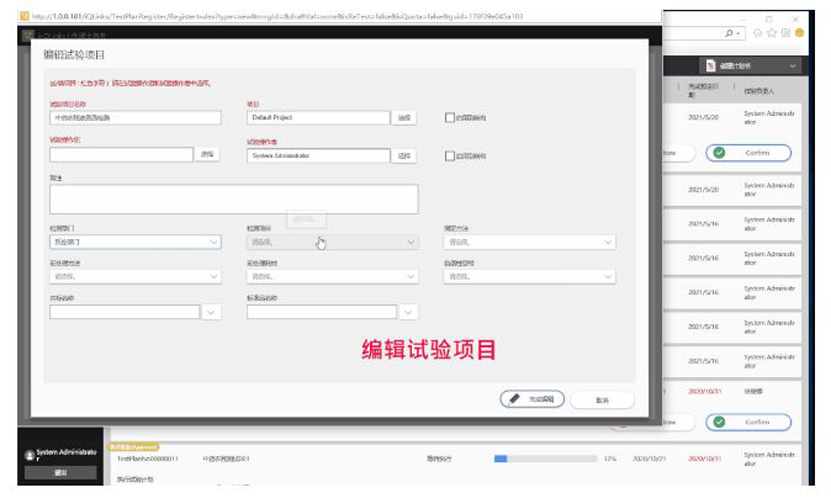
Task: Click into the large 备注 remarks text area
Action: [233, 199]
